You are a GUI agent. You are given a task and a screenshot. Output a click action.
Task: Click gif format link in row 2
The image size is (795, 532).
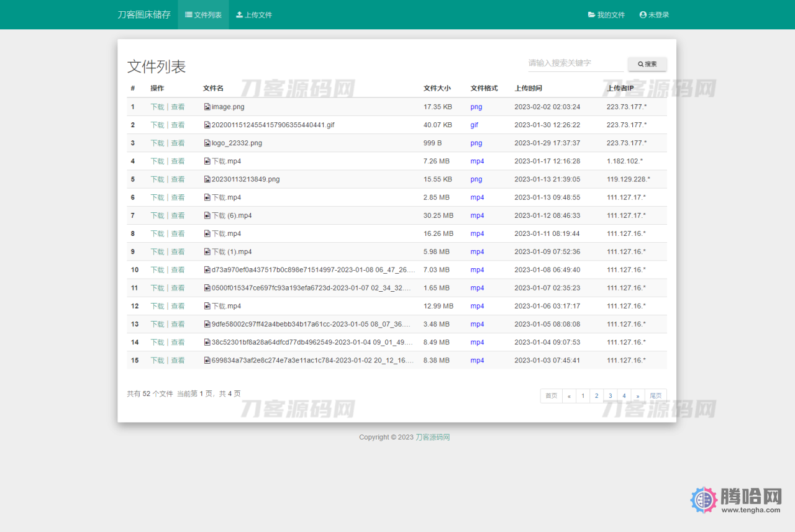coord(474,125)
